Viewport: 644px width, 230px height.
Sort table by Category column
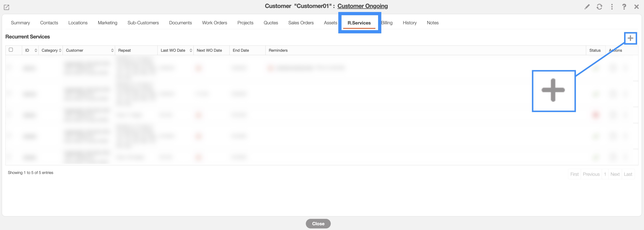point(60,50)
